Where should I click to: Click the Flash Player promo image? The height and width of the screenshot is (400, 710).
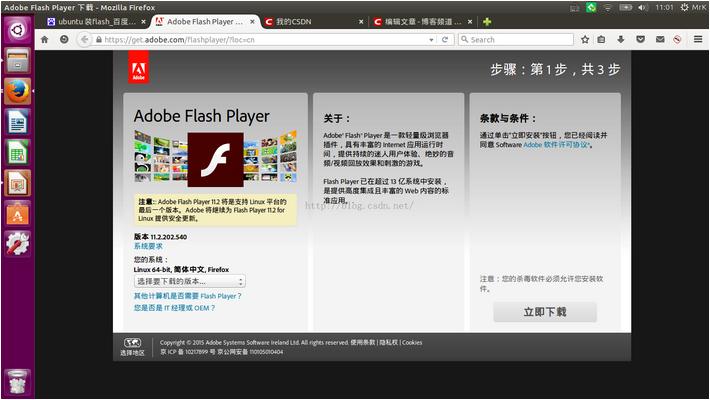[x=216, y=157]
